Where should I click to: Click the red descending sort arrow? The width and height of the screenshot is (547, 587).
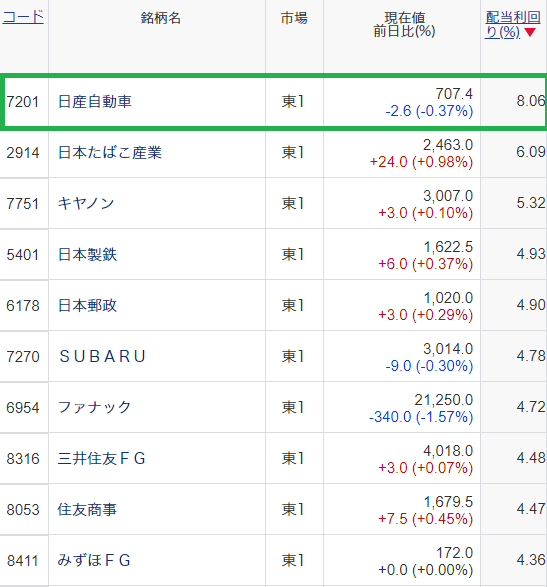tap(530, 33)
